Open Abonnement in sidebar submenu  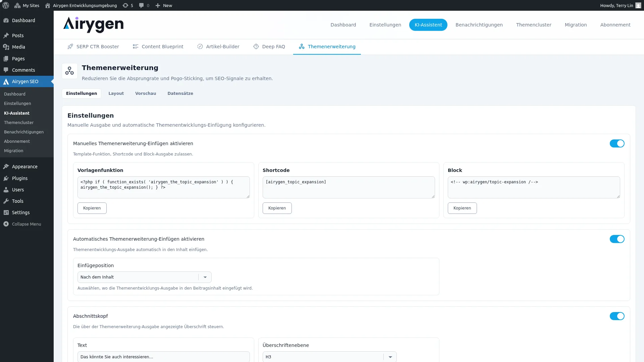[17, 141]
